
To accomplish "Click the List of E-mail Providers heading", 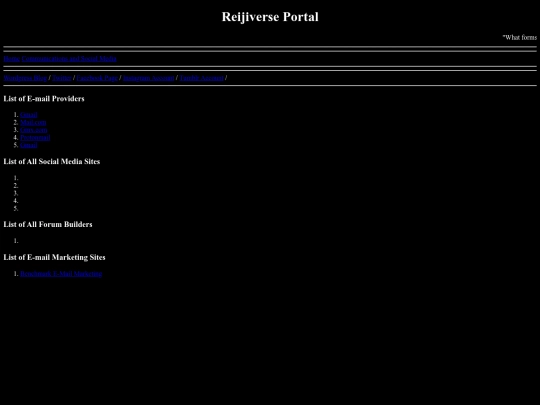I will (x=44, y=98).
